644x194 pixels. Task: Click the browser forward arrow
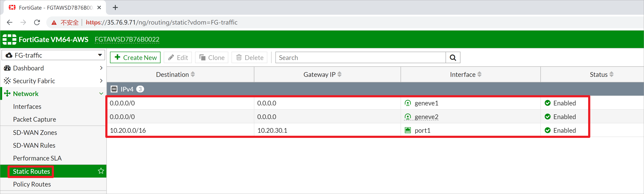point(23,23)
